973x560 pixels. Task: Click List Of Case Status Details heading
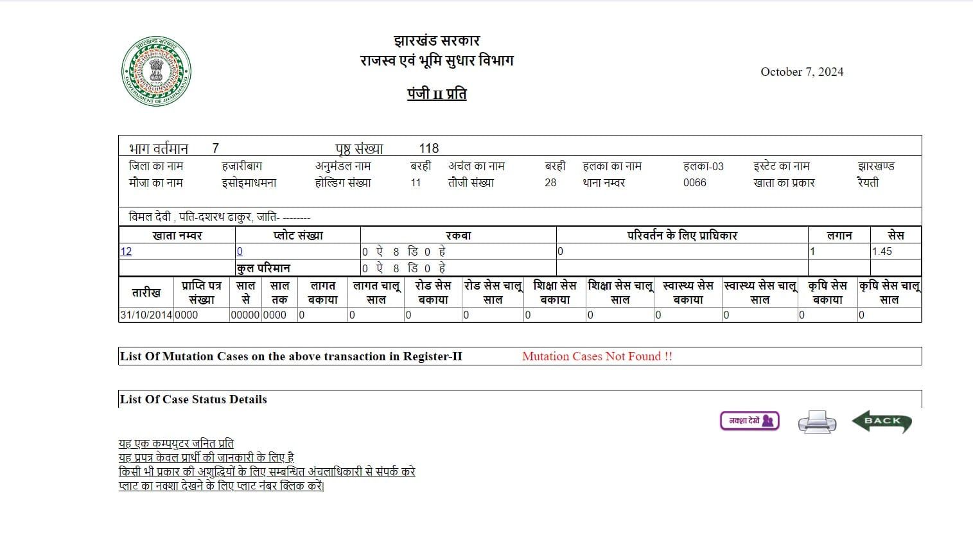pos(193,399)
